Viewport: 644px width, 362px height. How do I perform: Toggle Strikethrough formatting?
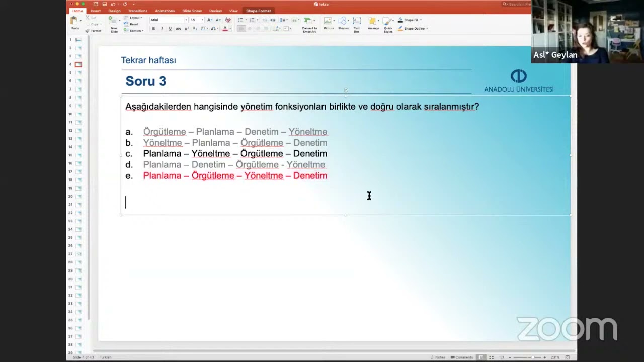click(178, 29)
